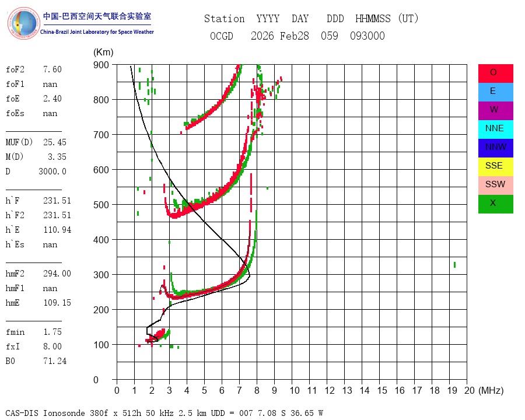Screen dimensions: 525x420
Task: Click the foF2 value 7.60
Action: click(x=52, y=69)
